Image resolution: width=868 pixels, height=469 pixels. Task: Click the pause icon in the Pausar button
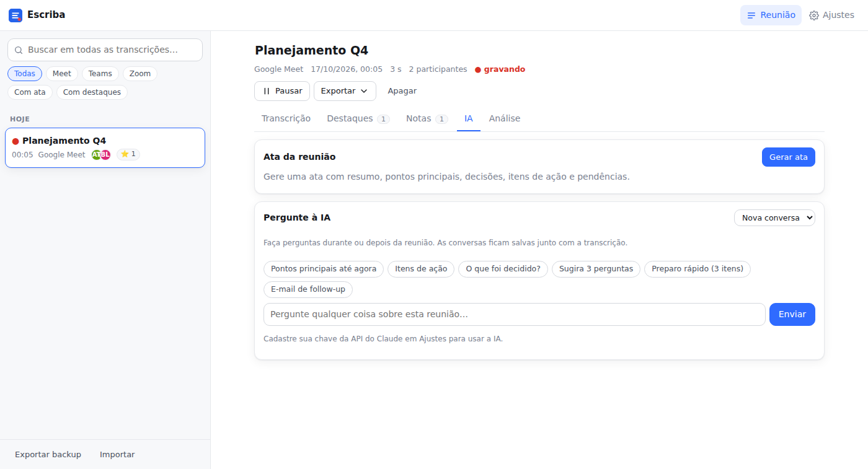267,91
